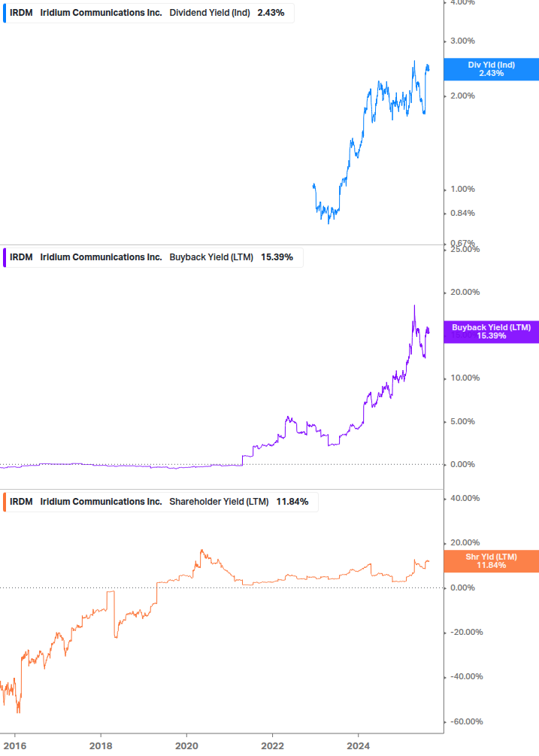This screenshot has width=539, height=756.
Task: Click the blue color bar of Dividend Yield legend
Action: (x=5, y=13)
